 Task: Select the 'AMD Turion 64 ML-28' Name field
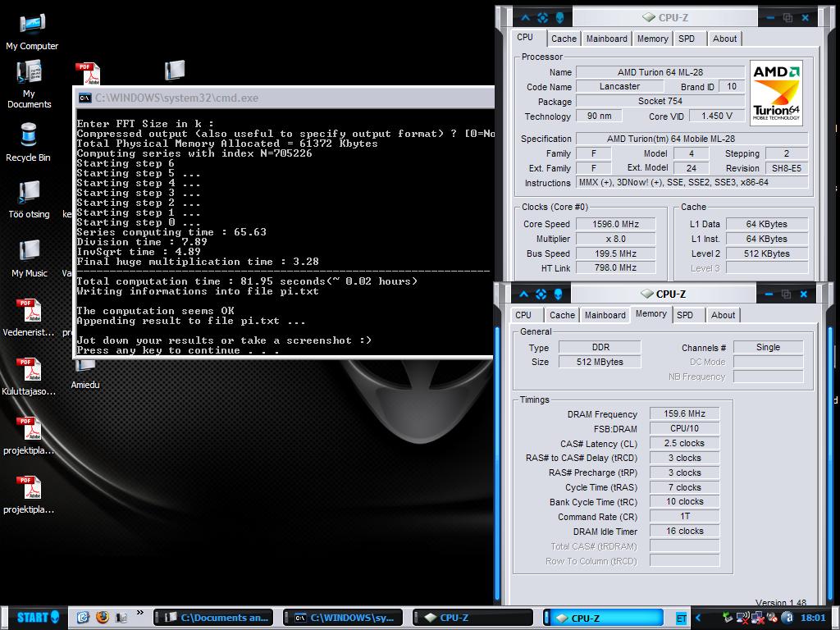click(660, 72)
